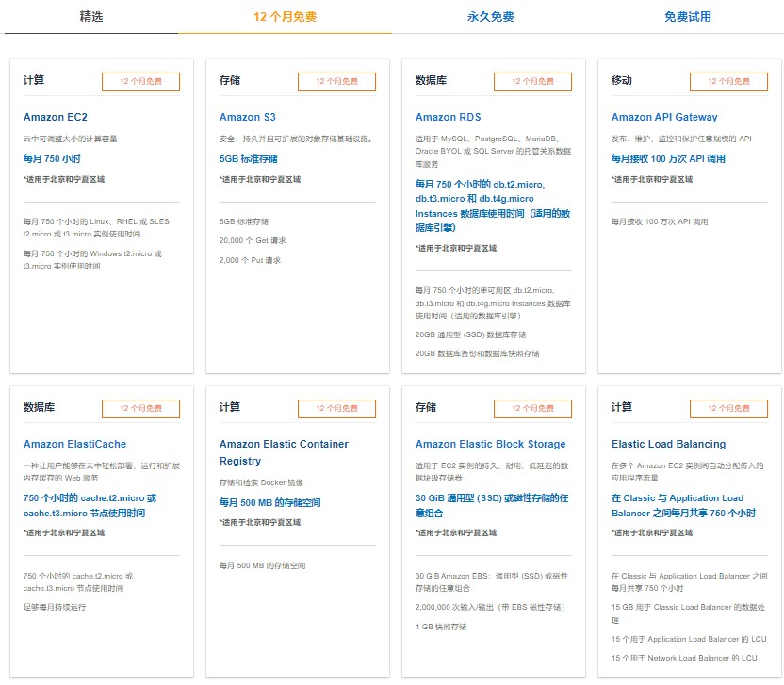Click blue 30 GiB 通用型 (SSD) offer
This screenshot has width=784, height=685.
tap(492, 505)
